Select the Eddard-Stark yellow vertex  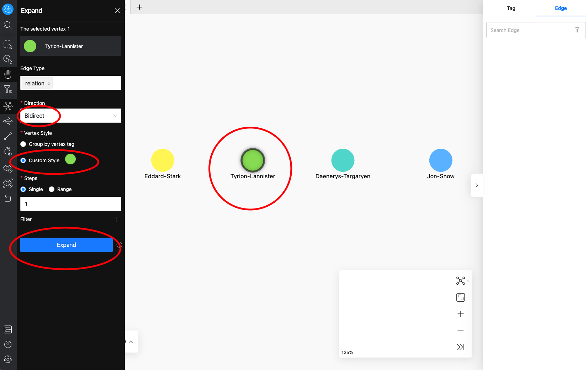point(163,160)
